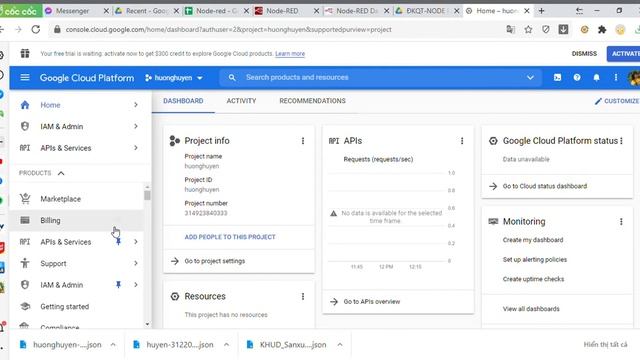The image size is (640, 360).
Task: Open Getting started in sidebar
Action: [x=76, y=307]
